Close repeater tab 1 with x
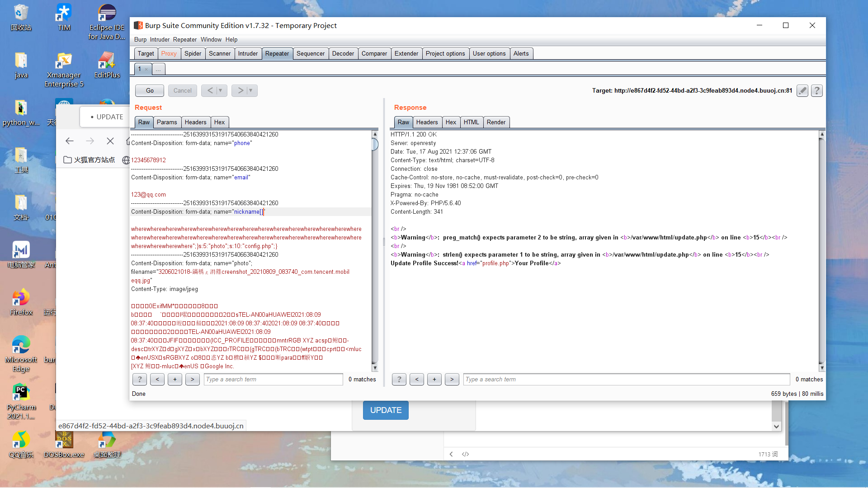The width and height of the screenshot is (868, 488). pyautogui.click(x=146, y=69)
